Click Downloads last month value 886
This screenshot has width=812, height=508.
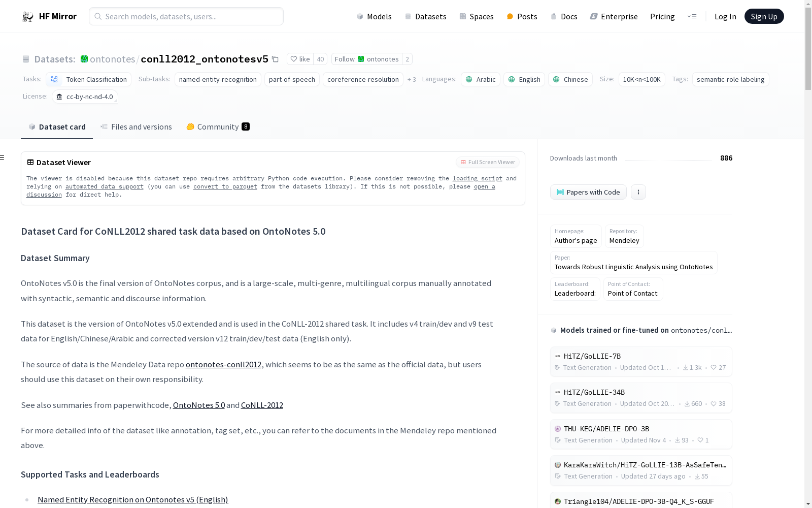[x=726, y=158]
